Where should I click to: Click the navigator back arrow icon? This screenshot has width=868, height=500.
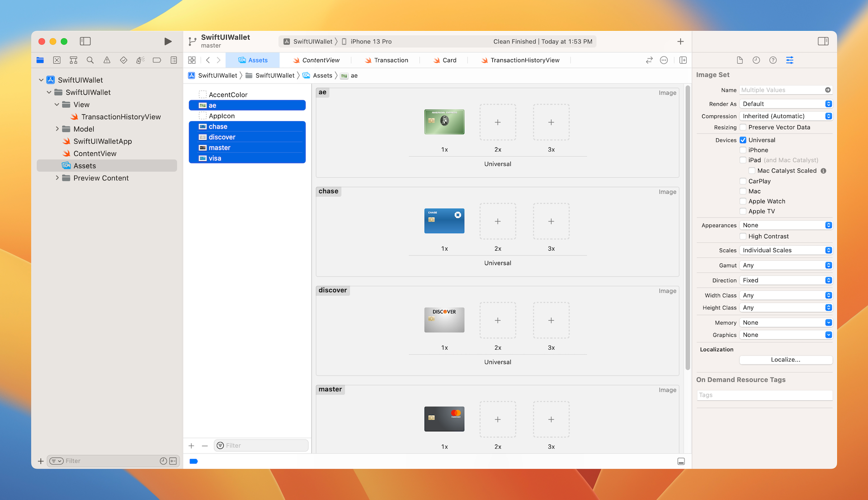pos(209,60)
